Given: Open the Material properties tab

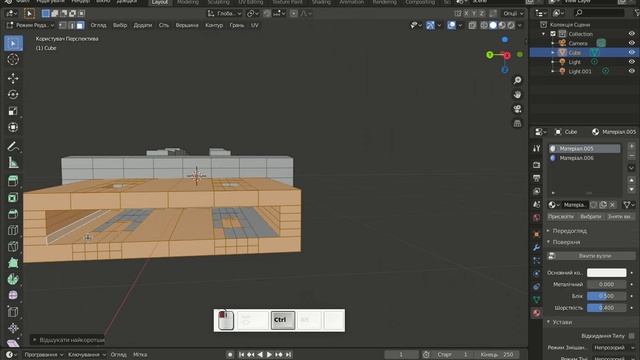Looking at the screenshot, I should tap(536, 313).
